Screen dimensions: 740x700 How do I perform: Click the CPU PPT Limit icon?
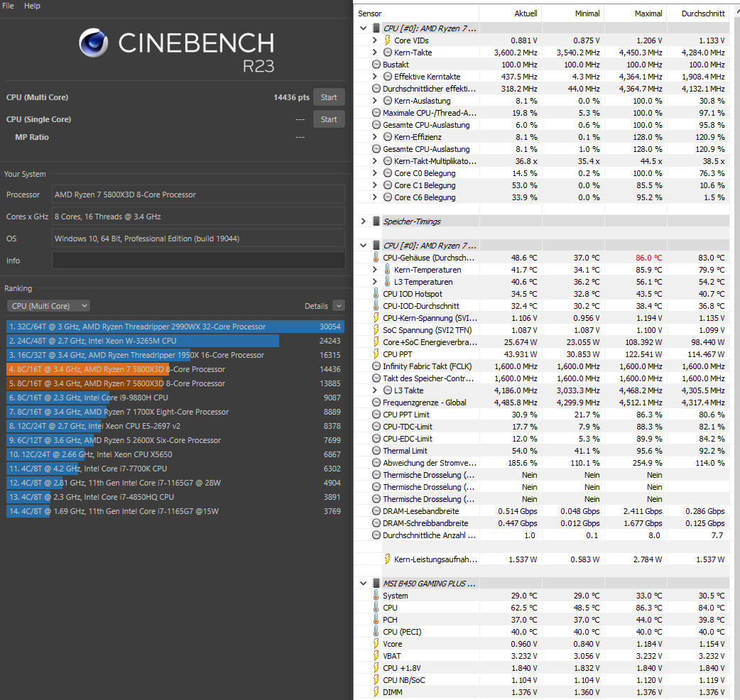pyautogui.click(x=376, y=414)
